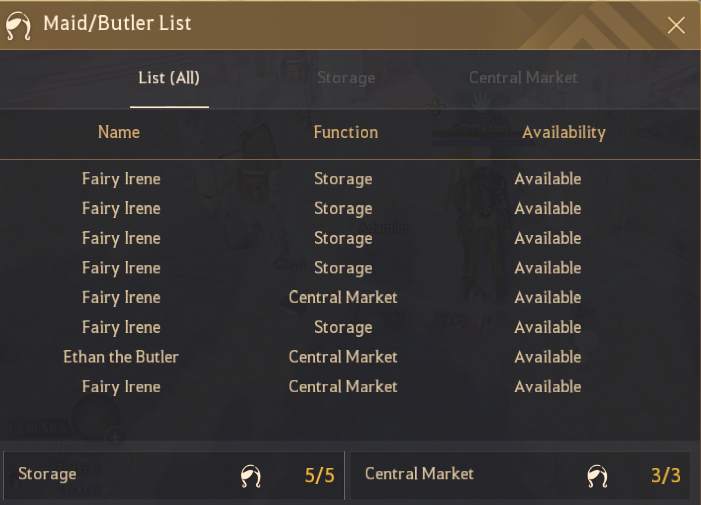Click Ethan the Butler's Available status
The image size is (701, 505).
(x=548, y=357)
